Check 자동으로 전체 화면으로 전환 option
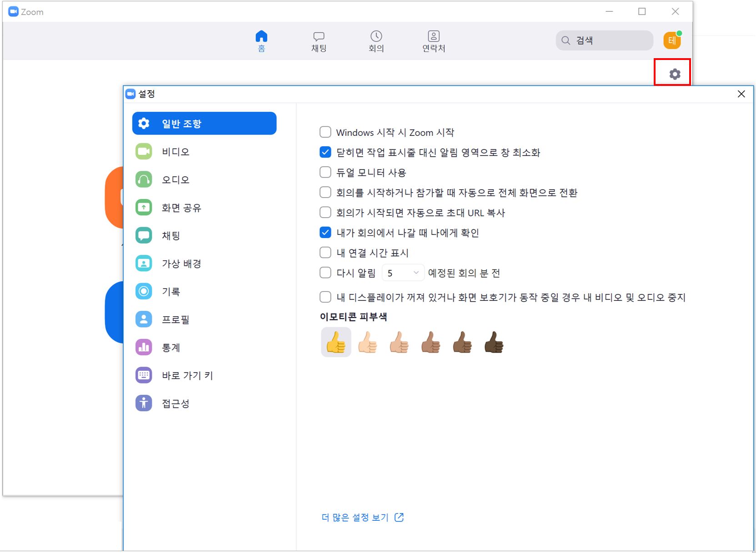 click(x=325, y=192)
